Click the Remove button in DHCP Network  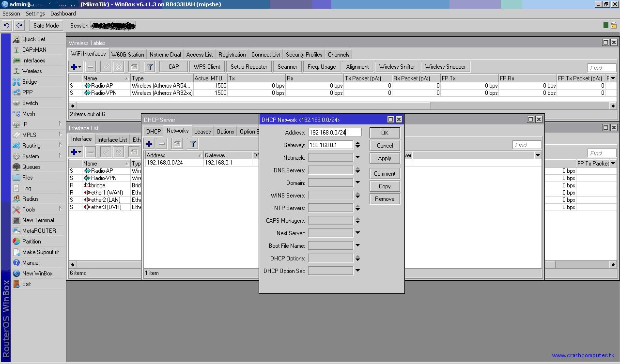(385, 199)
